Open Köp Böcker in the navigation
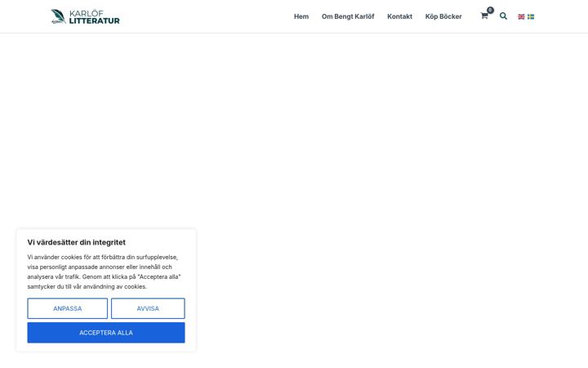 tap(443, 16)
